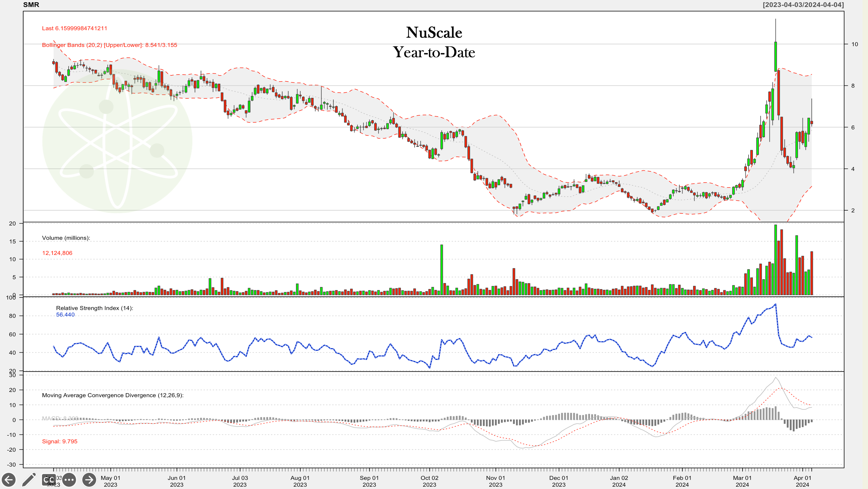The width and height of the screenshot is (868, 489).
Task: Click the RSI value 56.440
Action: coord(65,315)
